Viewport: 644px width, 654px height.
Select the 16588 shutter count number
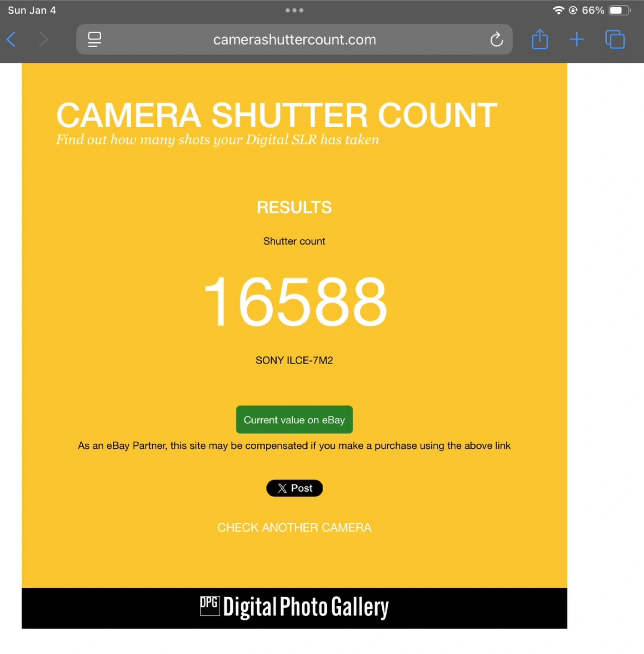(295, 302)
